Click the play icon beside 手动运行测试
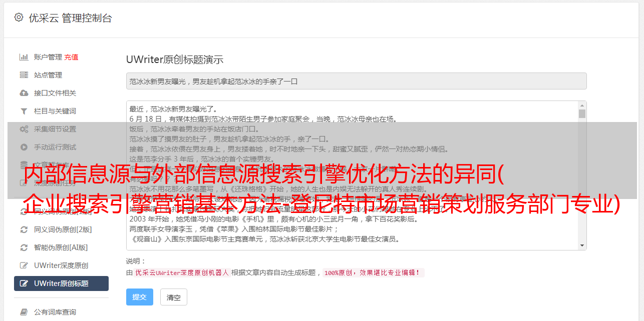 pos(24,147)
